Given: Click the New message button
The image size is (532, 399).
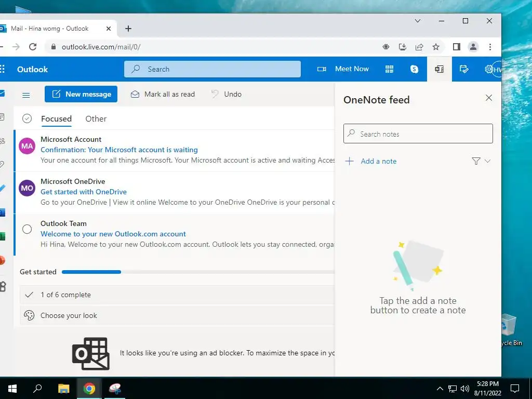Looking at the screenshot, I should click(x=81, y=94).
